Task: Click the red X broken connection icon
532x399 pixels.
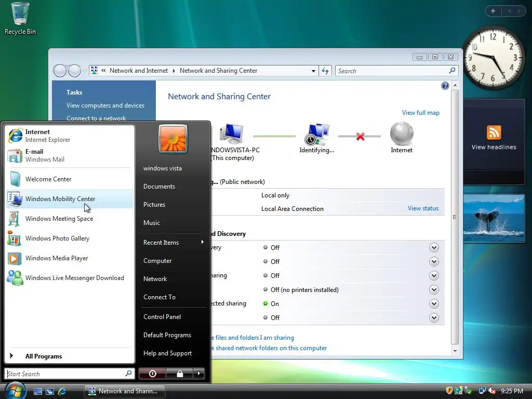Action: (361, 137)
